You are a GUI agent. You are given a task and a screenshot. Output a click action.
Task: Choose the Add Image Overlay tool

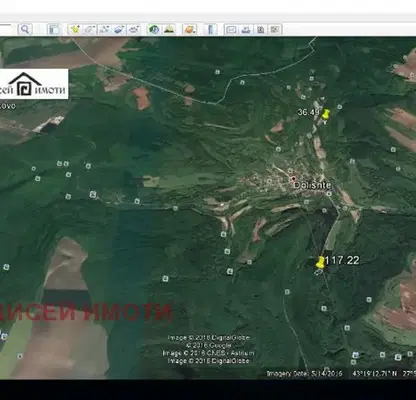coord(119,29)
